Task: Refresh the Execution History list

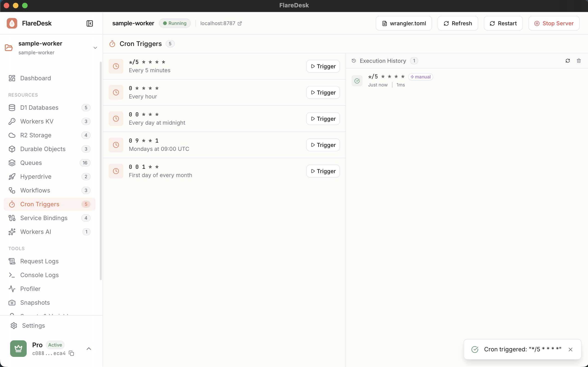Action: [568, 61]
